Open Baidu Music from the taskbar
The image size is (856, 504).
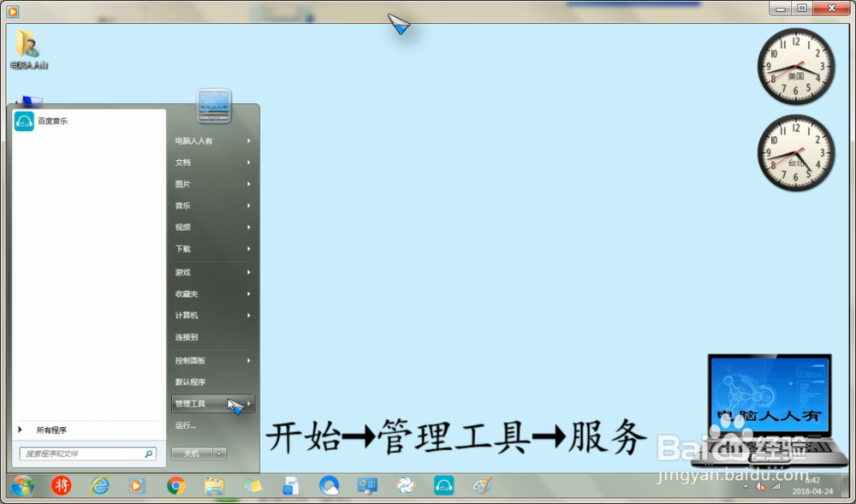pos(443,485)
